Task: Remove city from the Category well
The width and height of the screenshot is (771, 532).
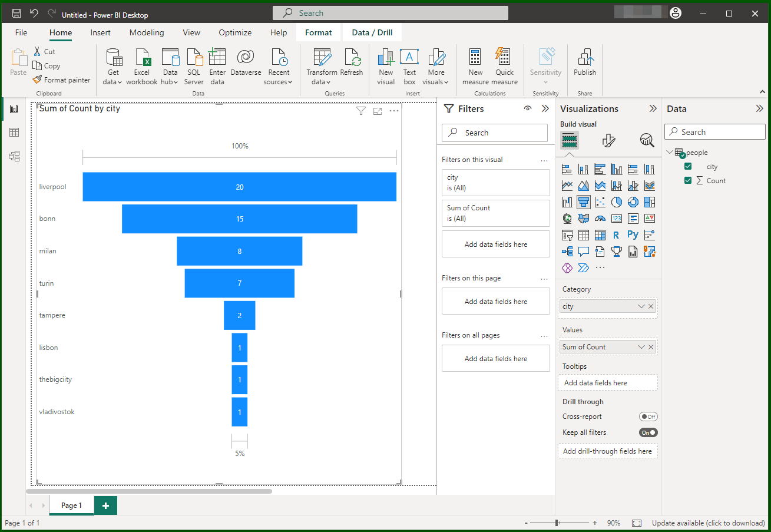Action: (651, 306)
